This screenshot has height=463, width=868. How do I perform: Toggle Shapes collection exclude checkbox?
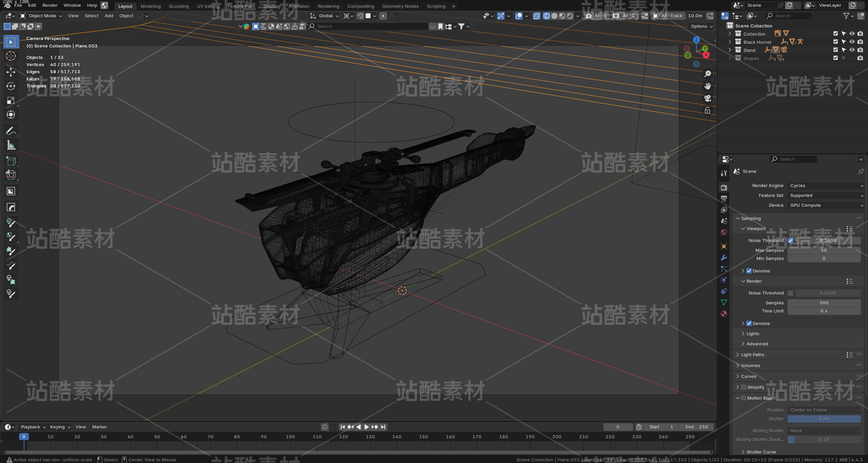click(835, 58)
